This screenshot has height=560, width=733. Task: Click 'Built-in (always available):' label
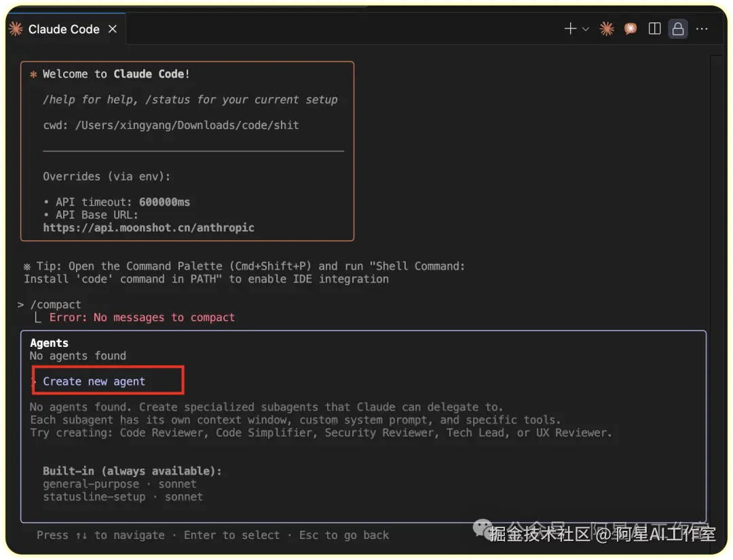pos(132,471)
